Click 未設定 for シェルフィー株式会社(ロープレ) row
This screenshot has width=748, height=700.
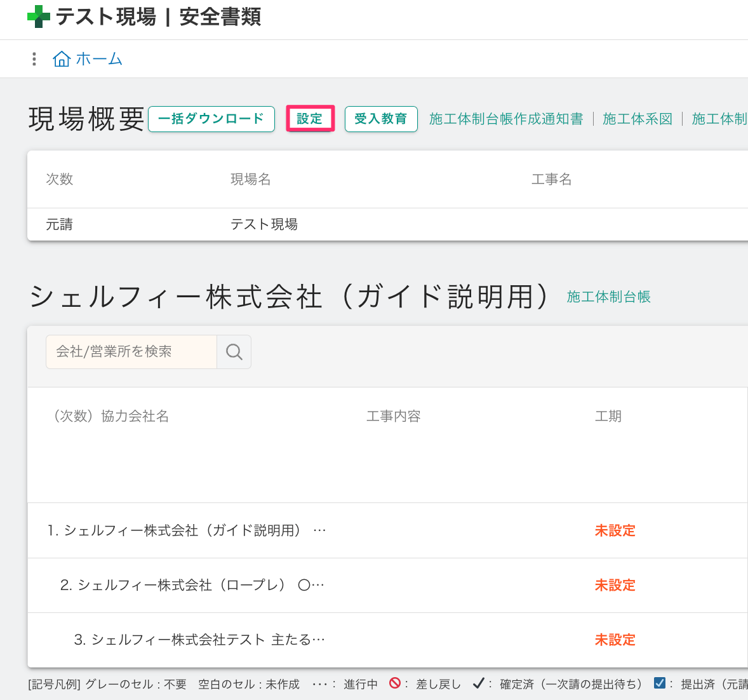pyautogui.click(x=615, y=585)
